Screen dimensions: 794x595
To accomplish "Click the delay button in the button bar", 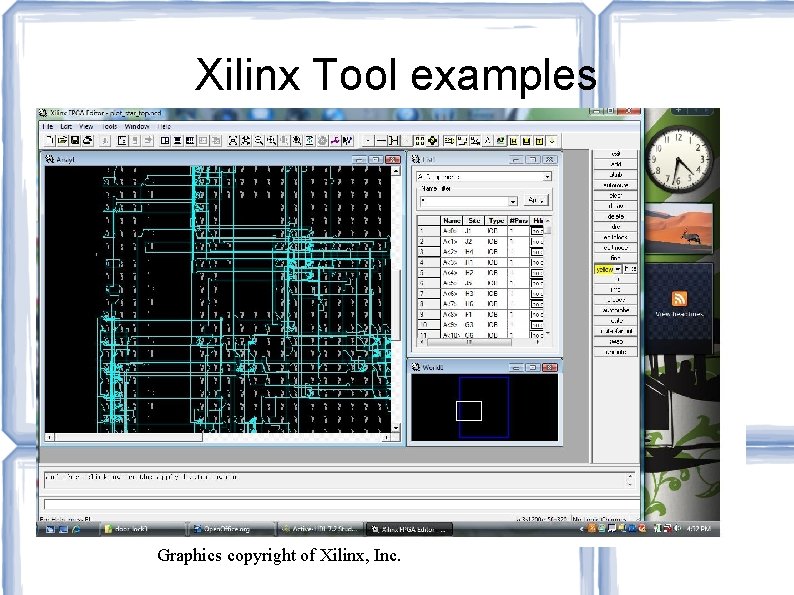I will [x=615, y=206].
